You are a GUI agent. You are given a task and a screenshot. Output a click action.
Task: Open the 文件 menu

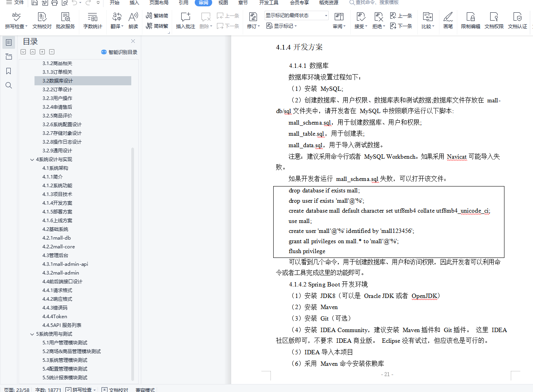pyautogui.click(x=15, y=3)
